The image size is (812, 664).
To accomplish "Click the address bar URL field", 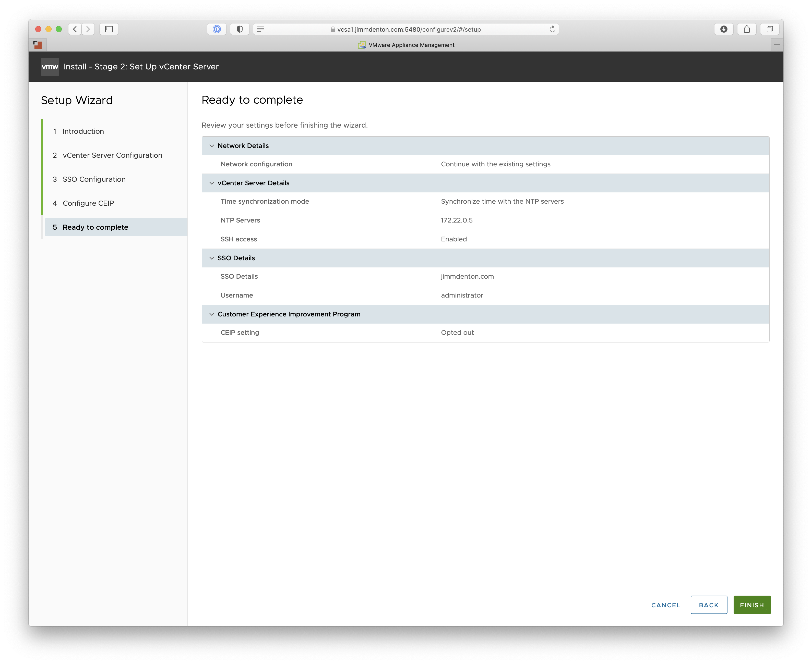I will (406, 29).
